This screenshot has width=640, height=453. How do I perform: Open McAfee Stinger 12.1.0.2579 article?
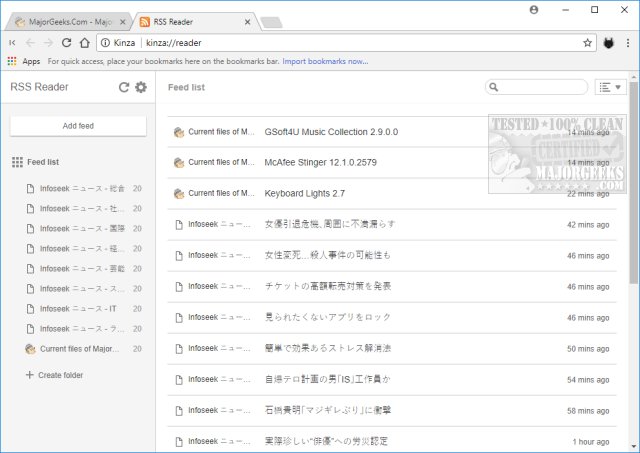pos(322,162)
